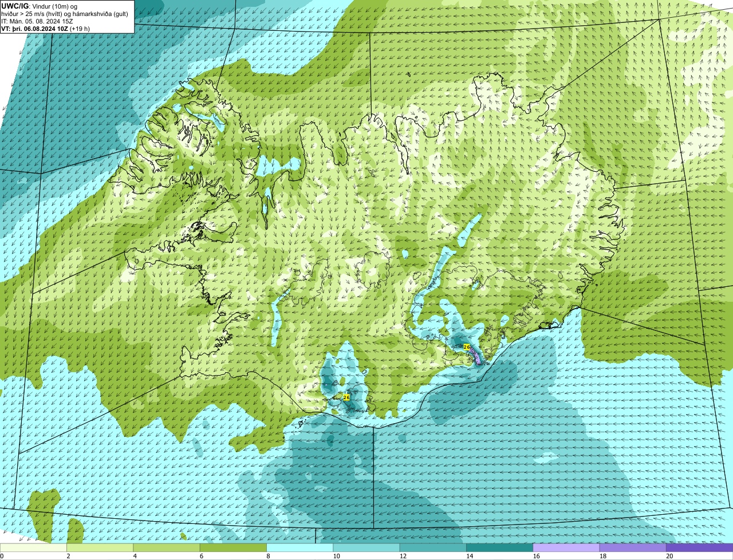Screen dimensions: 733x560
Task: Click the scale label '2'
Action: [68, 556]
